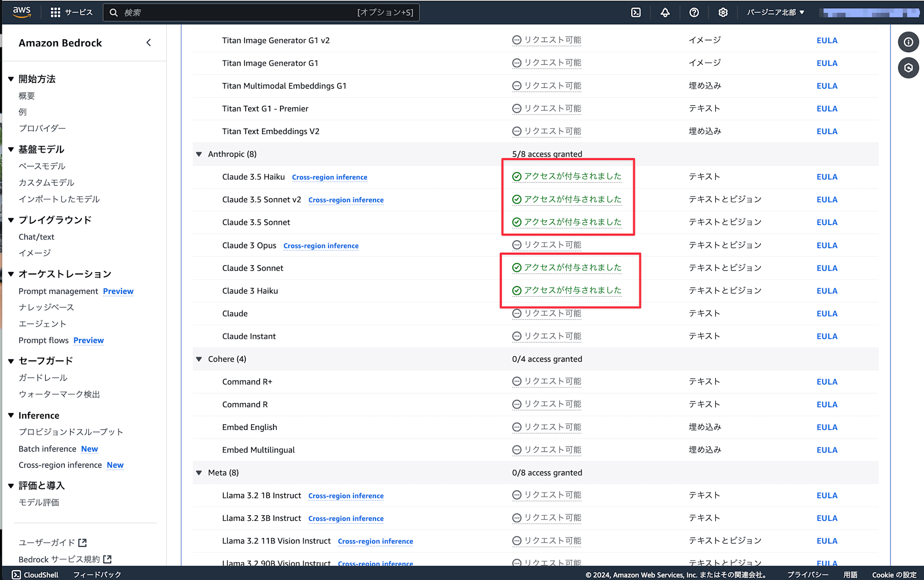Click Claude 3.5 Haiku access granted check icon
This screenshot has height=580, width=924.
[x=517, y=177]
